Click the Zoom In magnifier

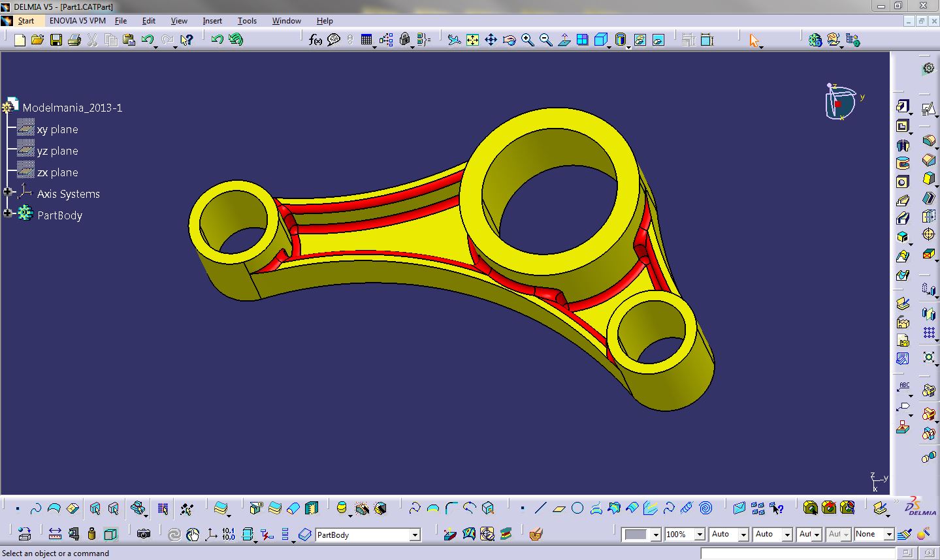[527, 40]
